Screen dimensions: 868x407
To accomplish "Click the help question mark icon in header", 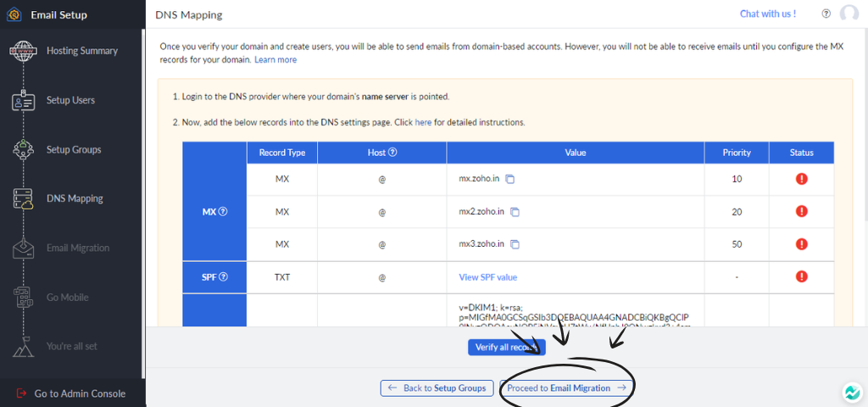I will pyautogui.click(x=826, y=14).
